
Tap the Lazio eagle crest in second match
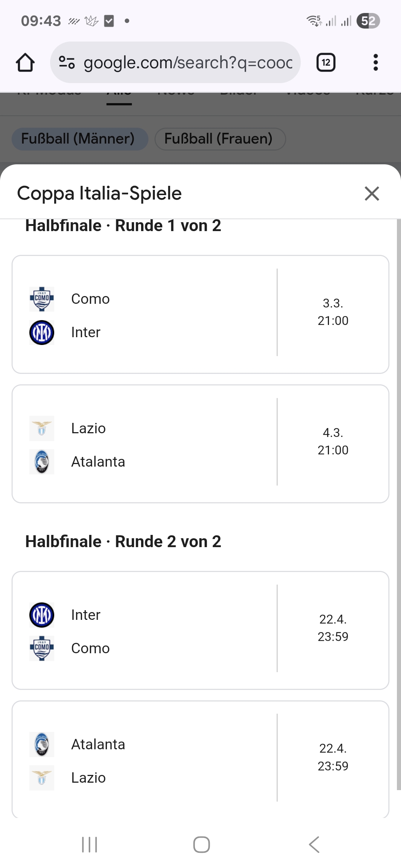tap(42, 428)
